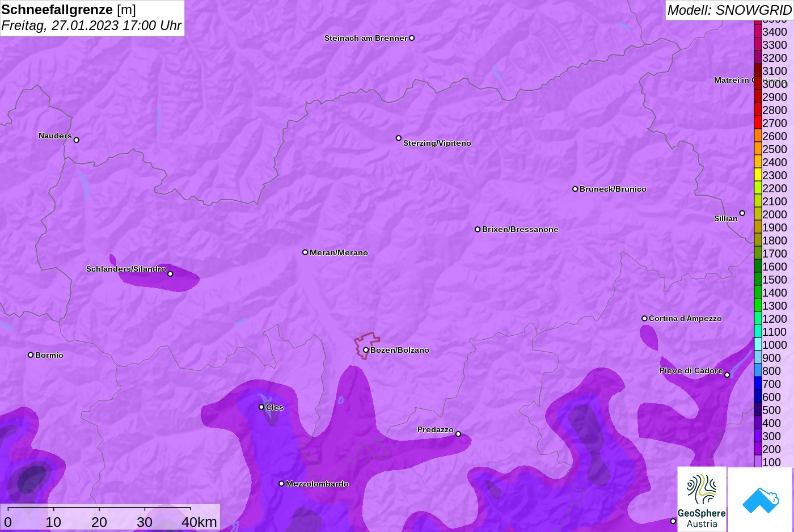794x532 pixels.
Task: Click the Schneefallgrenze [m] title
Action: coord(69,10)
